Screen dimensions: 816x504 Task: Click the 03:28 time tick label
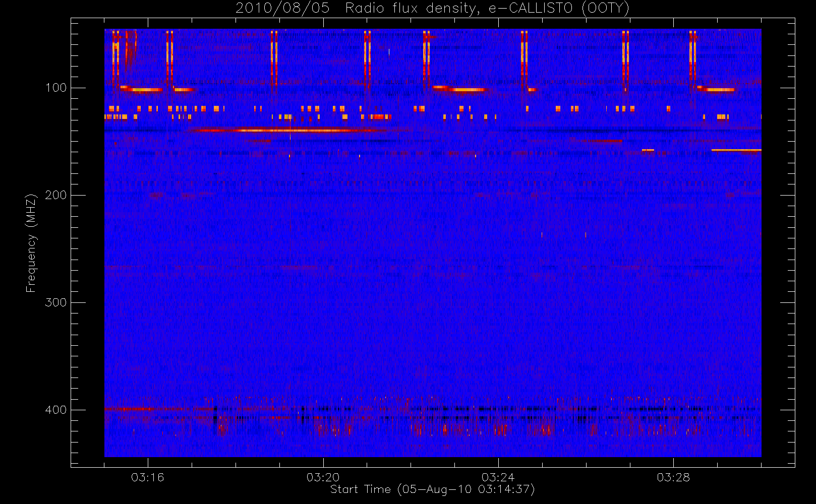pyautogui.click(x=673, y=477)
